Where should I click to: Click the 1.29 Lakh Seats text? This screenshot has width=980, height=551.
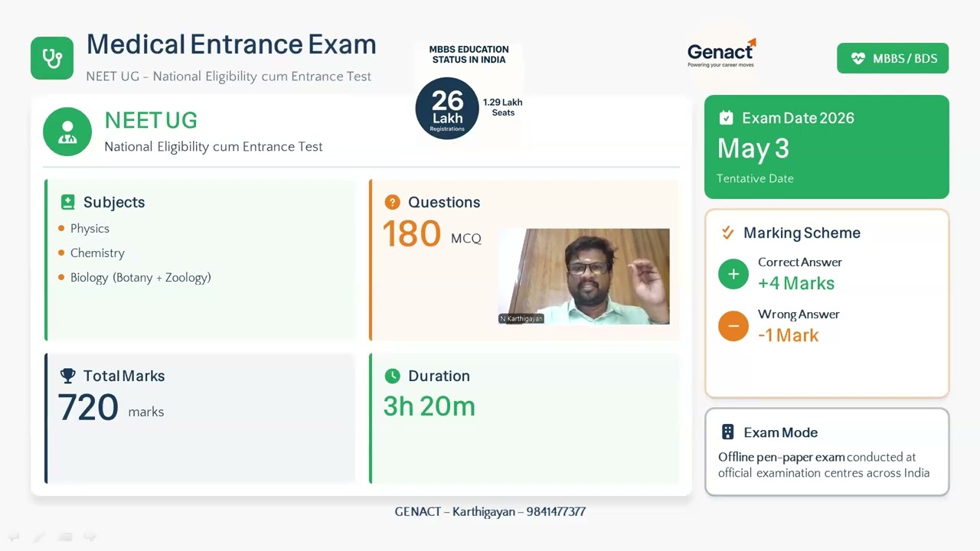[503, 107]
